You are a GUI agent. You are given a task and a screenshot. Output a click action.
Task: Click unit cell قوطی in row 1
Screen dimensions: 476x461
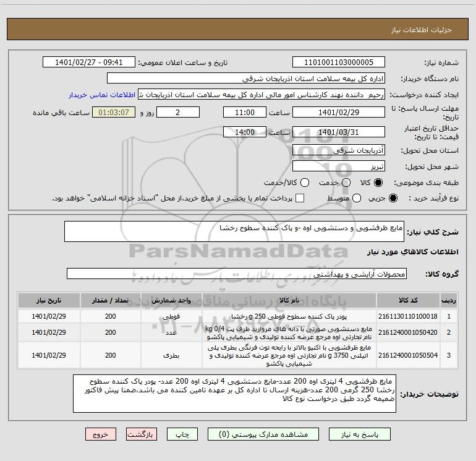[171, 316]
